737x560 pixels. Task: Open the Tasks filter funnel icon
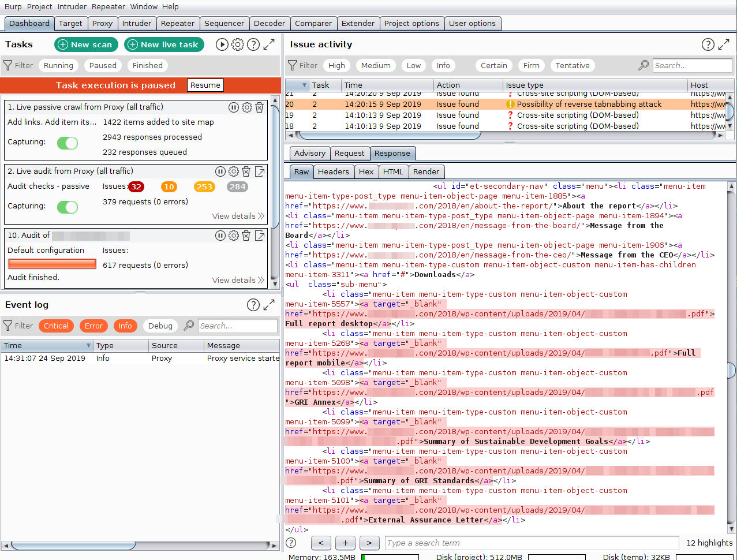click(x=9, y=65)
